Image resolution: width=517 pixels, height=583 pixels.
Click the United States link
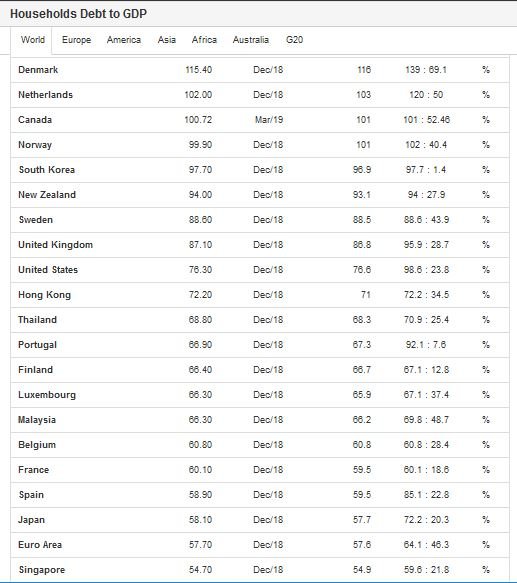pos(48,270)
